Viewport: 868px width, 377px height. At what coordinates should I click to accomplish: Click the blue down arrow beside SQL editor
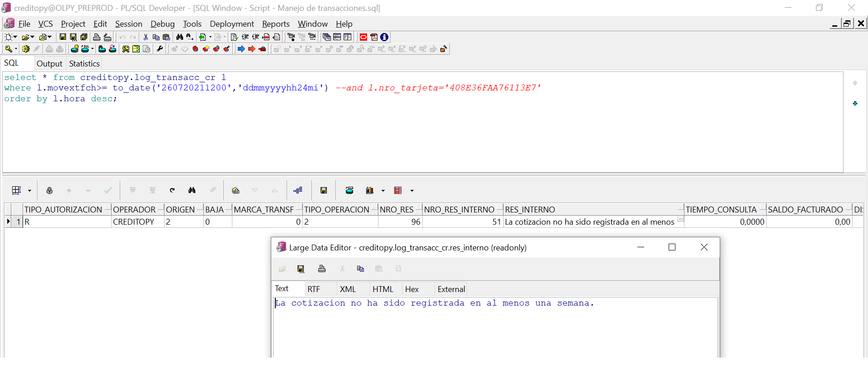855,104
